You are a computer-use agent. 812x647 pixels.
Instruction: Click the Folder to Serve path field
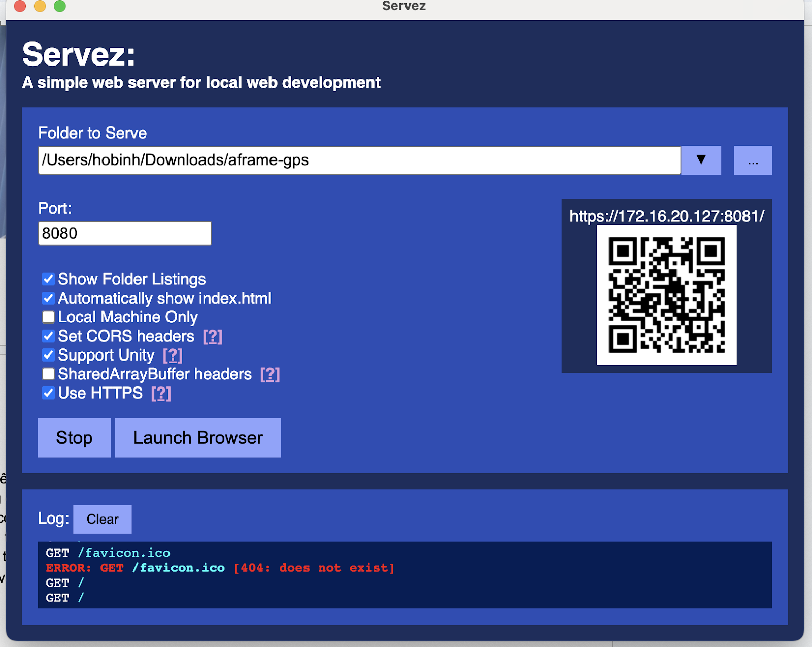[359, 160]
